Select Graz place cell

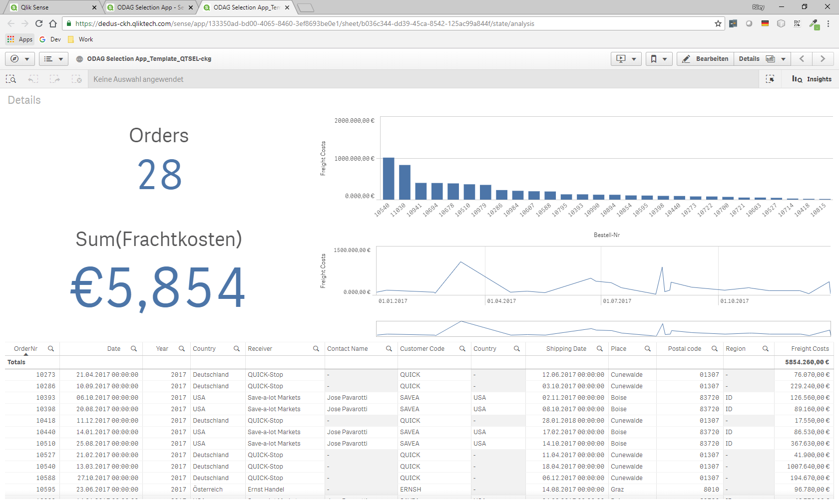[617, 490]
